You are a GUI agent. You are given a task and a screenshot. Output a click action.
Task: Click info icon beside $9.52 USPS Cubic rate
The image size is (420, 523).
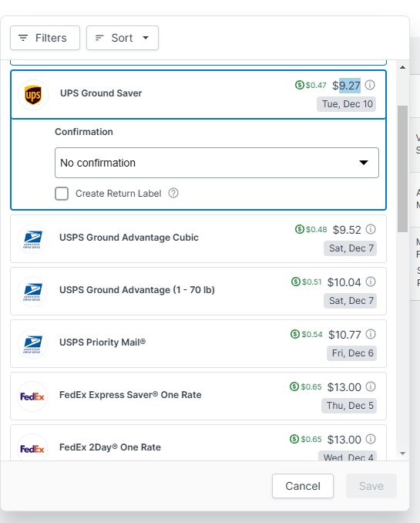point(371,229)
